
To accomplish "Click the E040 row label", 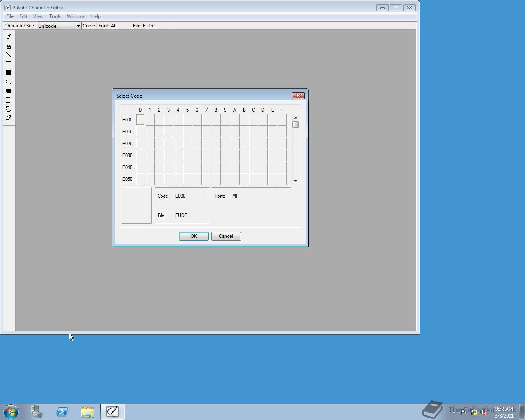I will click(x=127, y=167).
